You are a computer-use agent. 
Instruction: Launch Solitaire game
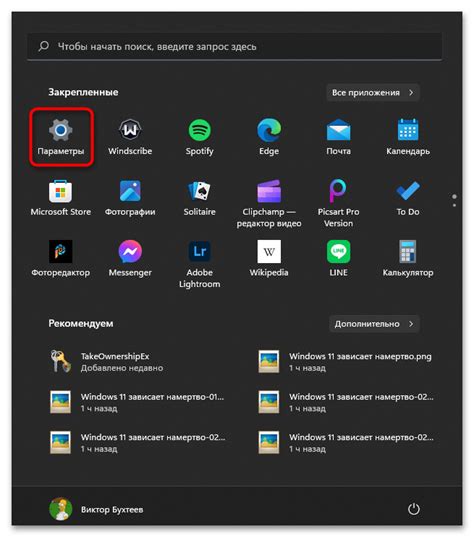pyautogui.click(x=200, y=198)
